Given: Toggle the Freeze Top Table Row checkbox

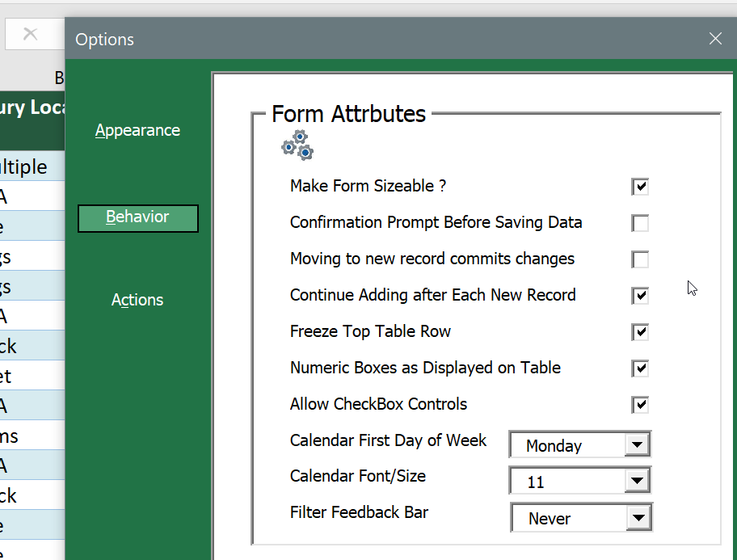Looking at the screenshot, I should pos(640,332).
